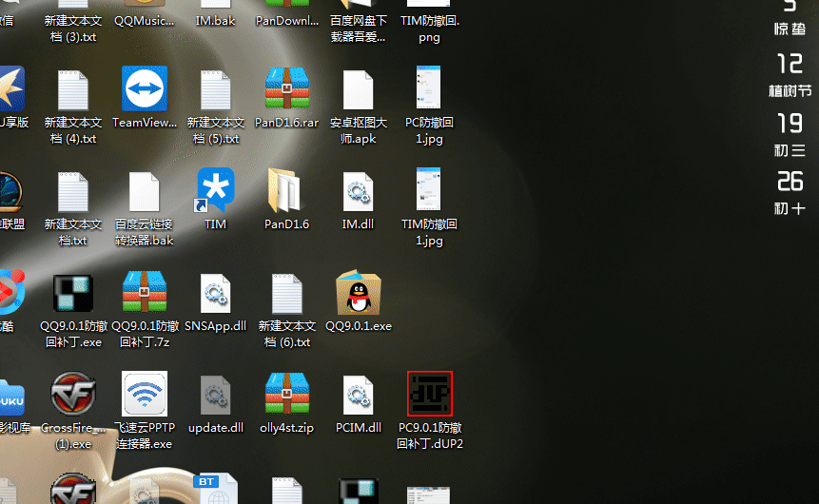Viewport: 819px width, 504px height.
Task: Click calendar date 26 初十
Action: pos(790,193)
